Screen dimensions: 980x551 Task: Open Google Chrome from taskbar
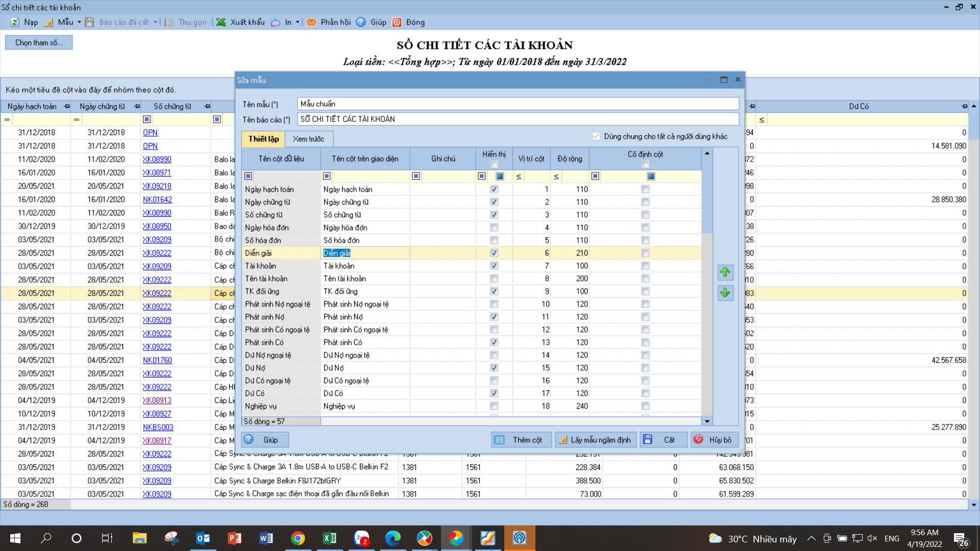point(298,538)
